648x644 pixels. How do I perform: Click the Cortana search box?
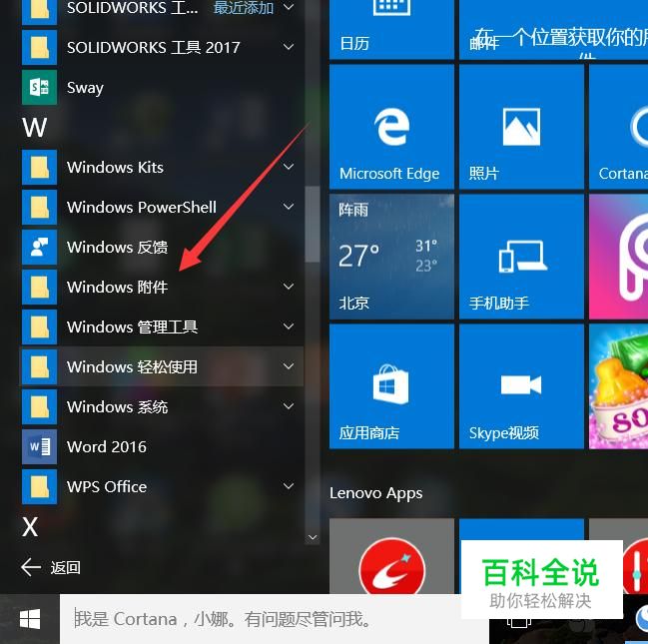275,619
